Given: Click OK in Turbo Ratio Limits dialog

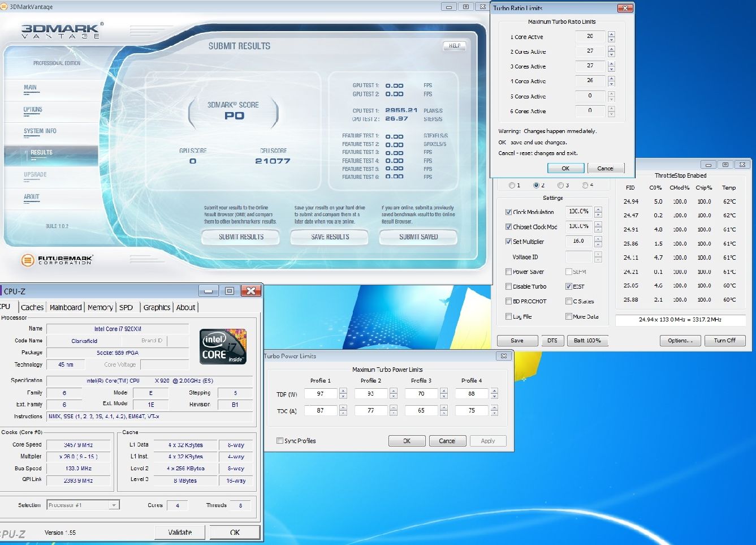Looking at the screenshot, I should [x=565, y=168].
